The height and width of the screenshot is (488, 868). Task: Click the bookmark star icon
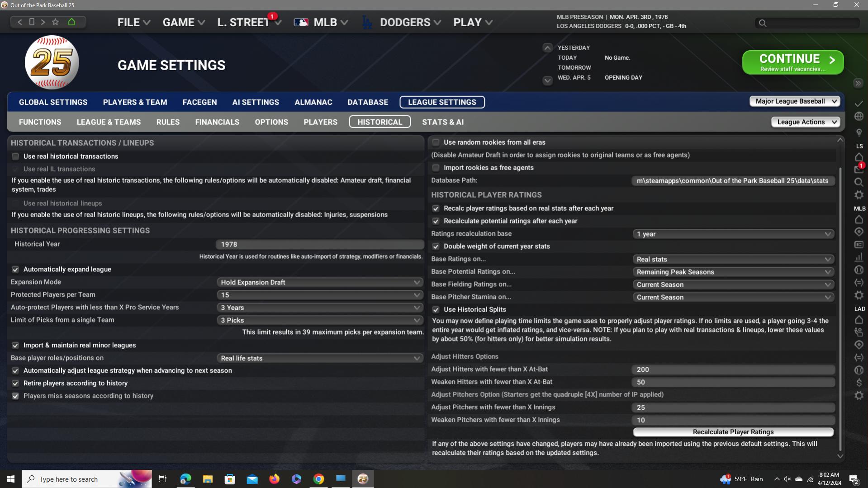[x=56, y=22]
